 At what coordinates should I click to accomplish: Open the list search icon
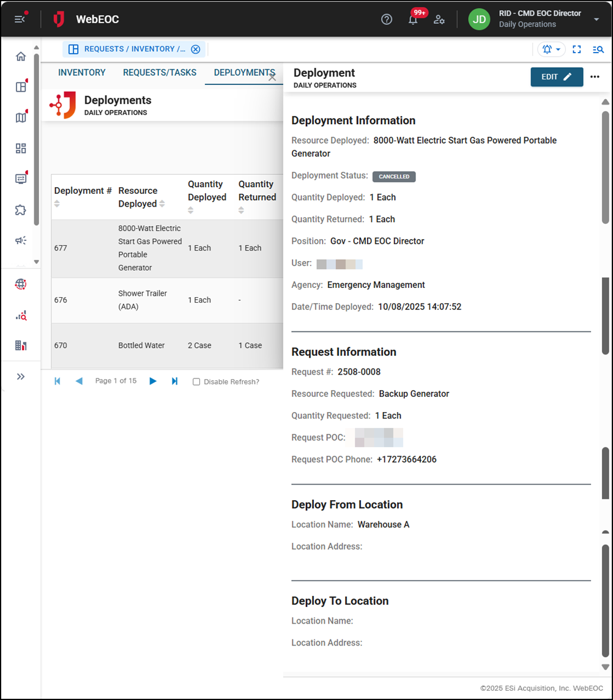pos(598,49)
